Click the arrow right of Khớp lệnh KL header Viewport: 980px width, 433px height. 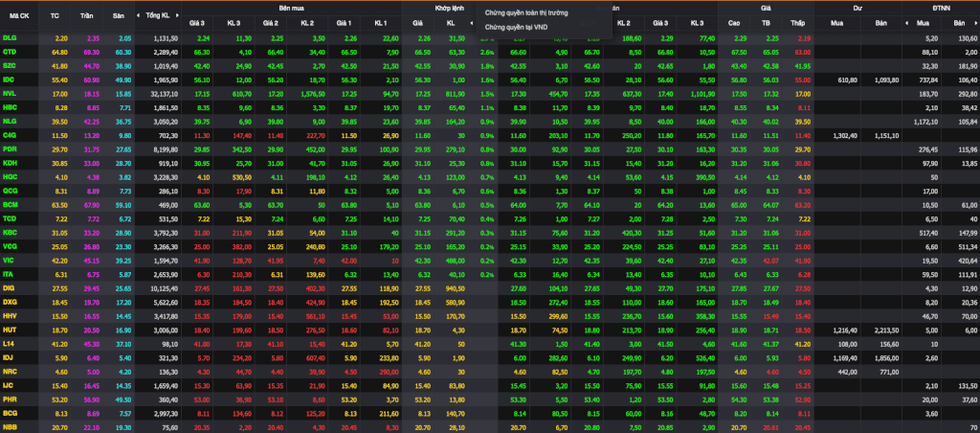click(472, 24)
